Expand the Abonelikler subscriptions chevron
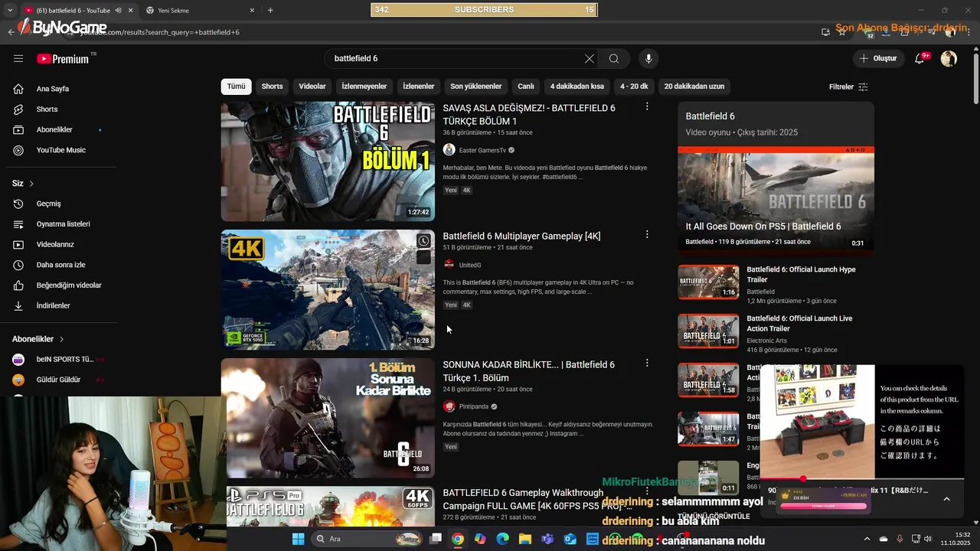 (x=61, y=339)
